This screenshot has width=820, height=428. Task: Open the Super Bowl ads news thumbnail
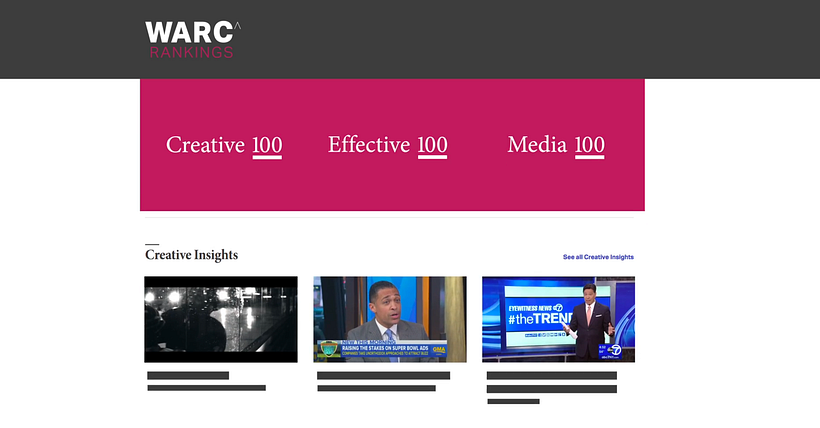(390, 319)
